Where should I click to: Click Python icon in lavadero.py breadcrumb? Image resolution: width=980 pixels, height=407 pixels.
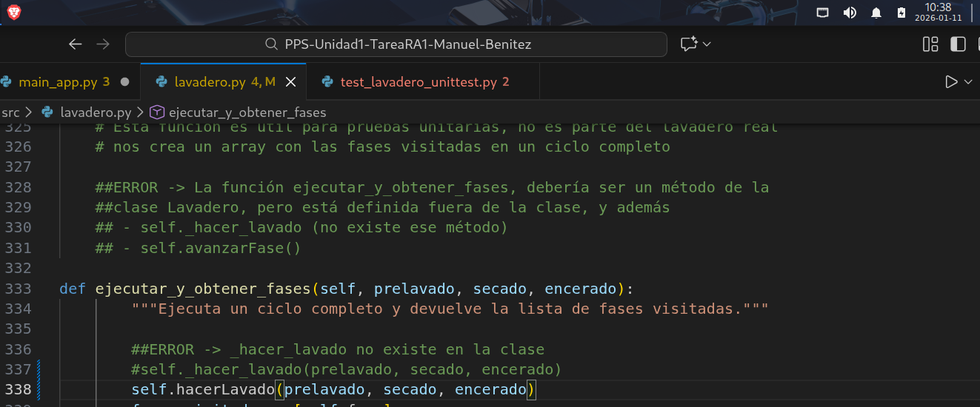[x=48, y=112]
